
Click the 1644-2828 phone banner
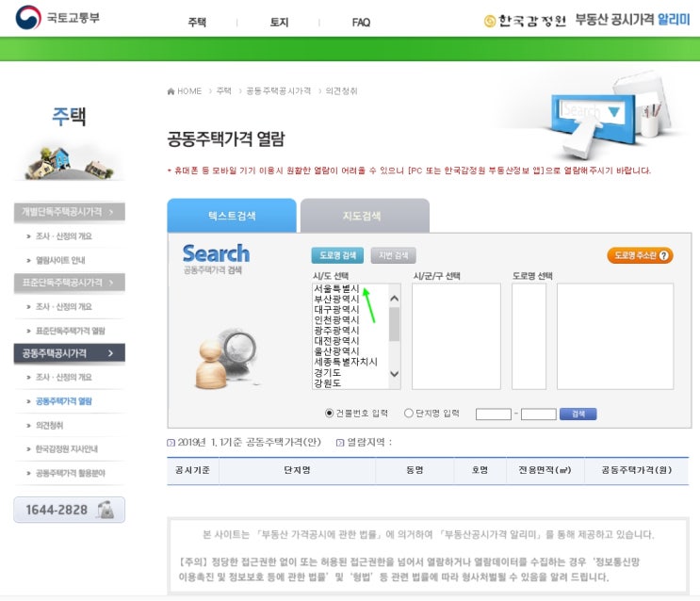(69, 510)
